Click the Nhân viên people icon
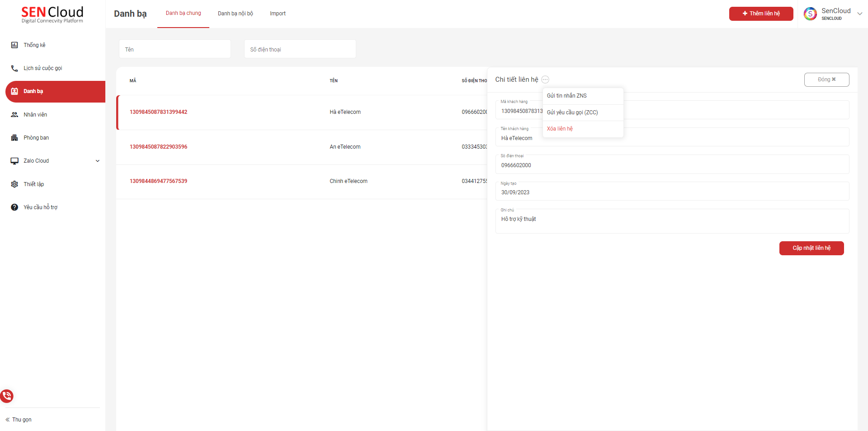The width and height of the screenshot is (868, 431). point(14,115)
